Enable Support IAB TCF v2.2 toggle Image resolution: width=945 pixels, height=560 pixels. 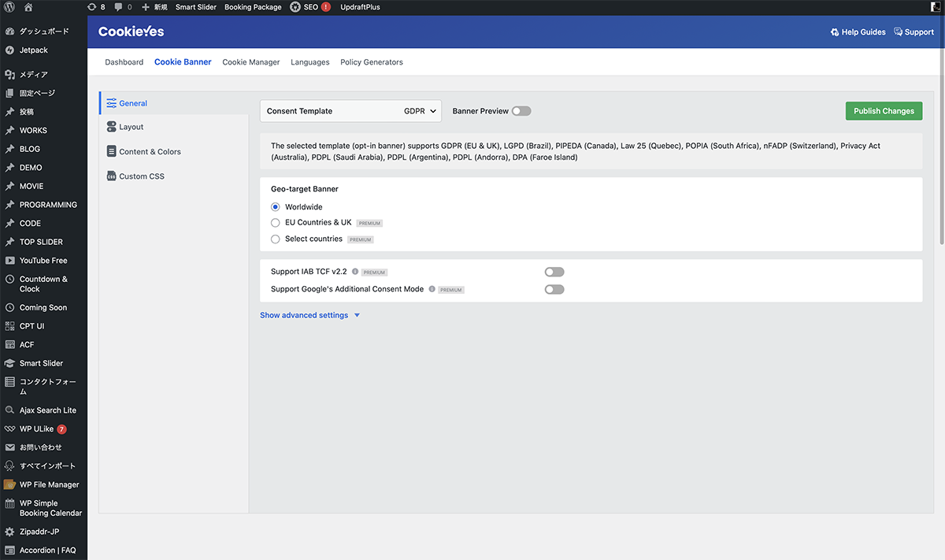[x=554, y=272]
